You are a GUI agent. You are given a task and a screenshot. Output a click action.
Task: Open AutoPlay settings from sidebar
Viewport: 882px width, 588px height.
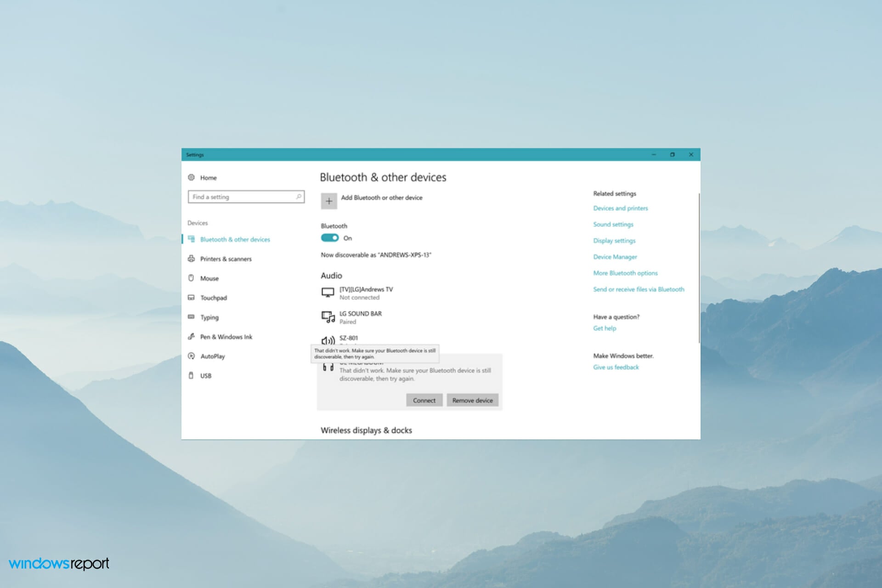click(213, 356)
